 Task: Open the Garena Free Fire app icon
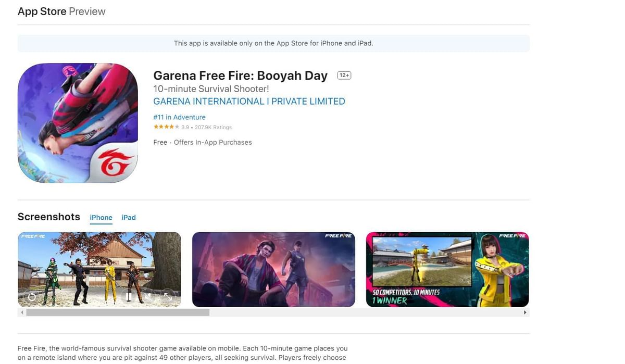point(78,122)
